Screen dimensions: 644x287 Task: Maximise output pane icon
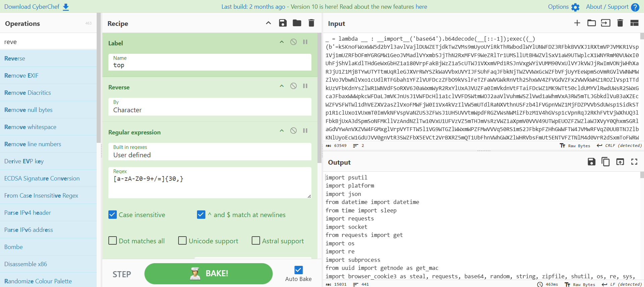[634, 162]
